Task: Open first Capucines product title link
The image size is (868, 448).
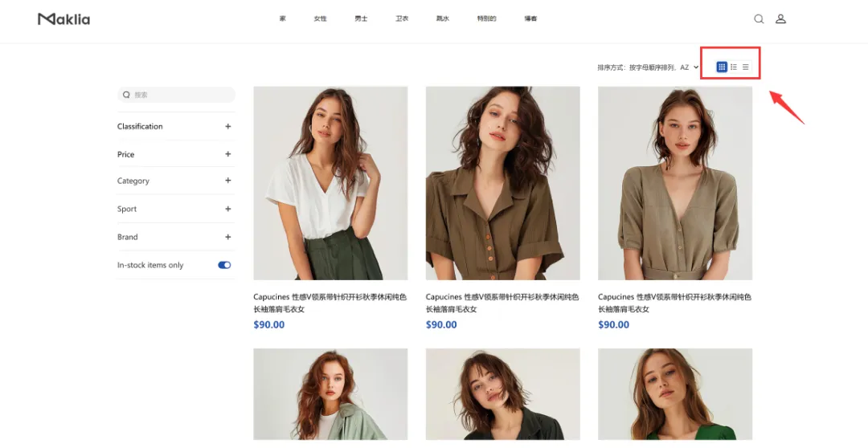Action: (x=330, y=303)
